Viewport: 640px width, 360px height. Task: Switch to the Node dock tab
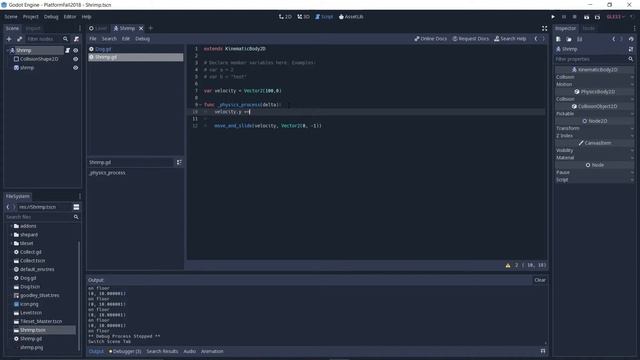(589, 28)
